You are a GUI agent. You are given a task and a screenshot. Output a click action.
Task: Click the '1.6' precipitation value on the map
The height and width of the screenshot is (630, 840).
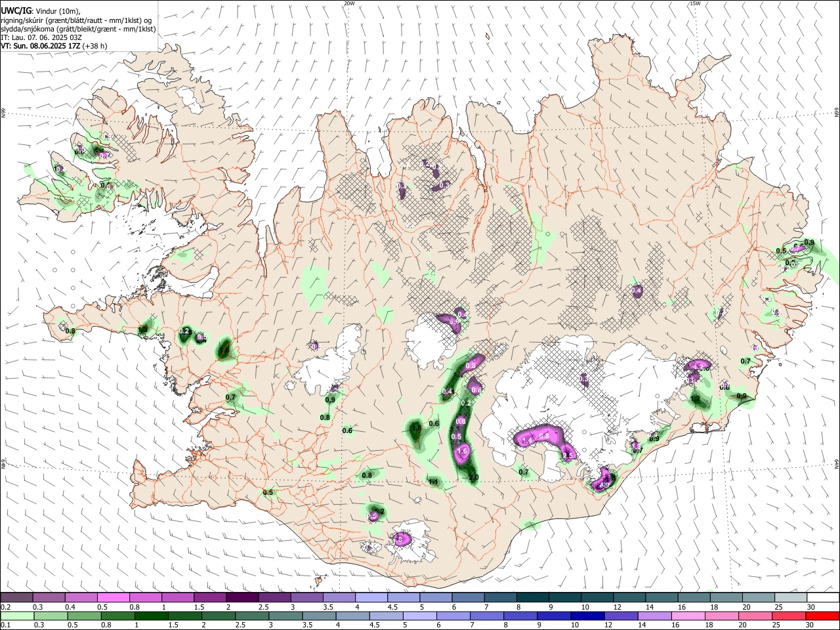(462, 451)
